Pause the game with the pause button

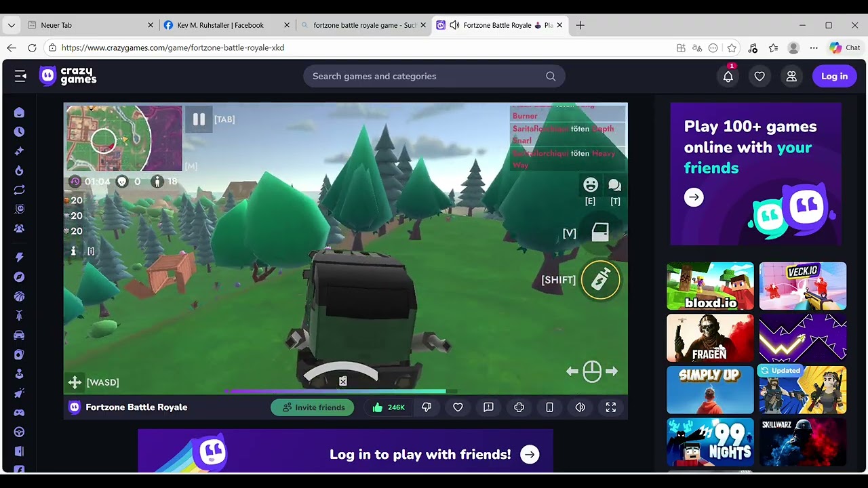click(199, 119)
